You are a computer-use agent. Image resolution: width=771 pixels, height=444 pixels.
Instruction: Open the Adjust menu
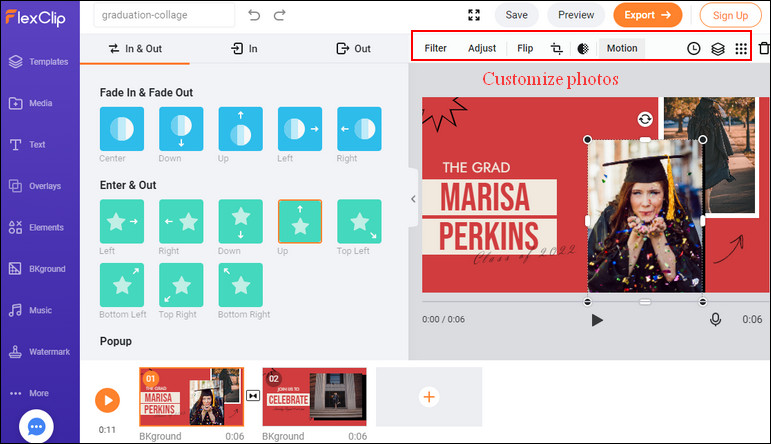point(482,48)
